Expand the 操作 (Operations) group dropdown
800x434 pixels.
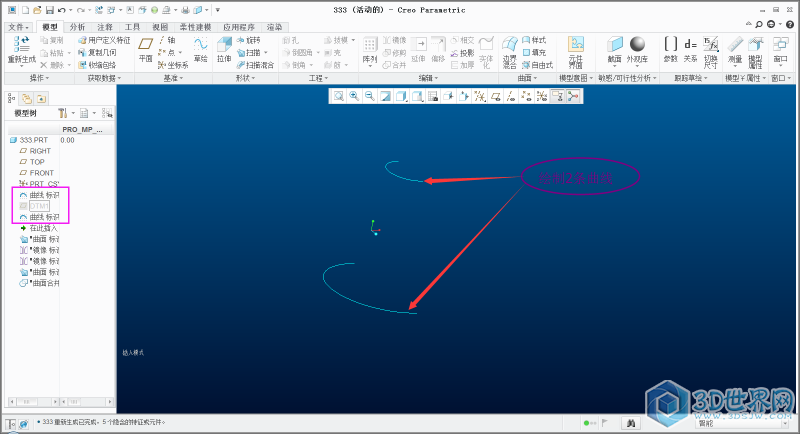coord(39,78)
